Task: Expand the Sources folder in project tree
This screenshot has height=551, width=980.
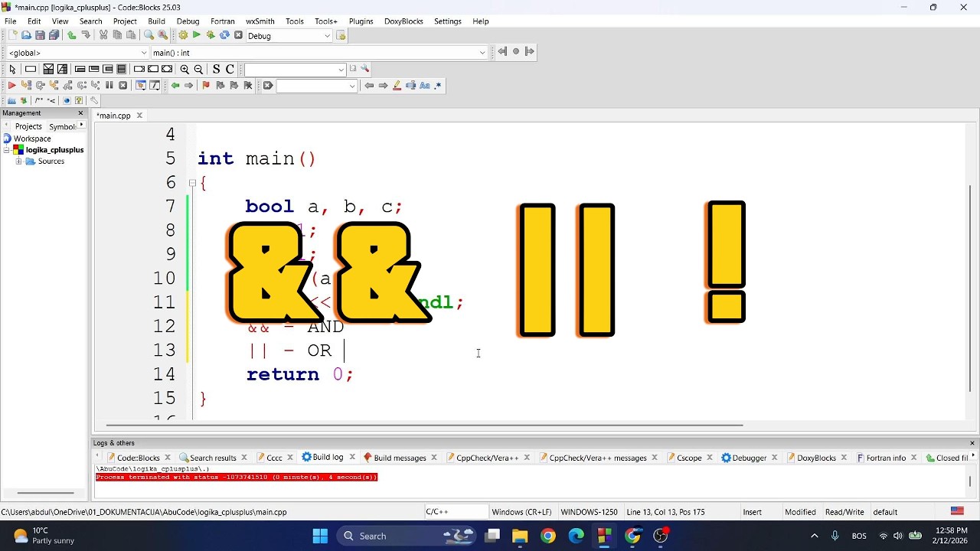Action: point(18,161)
